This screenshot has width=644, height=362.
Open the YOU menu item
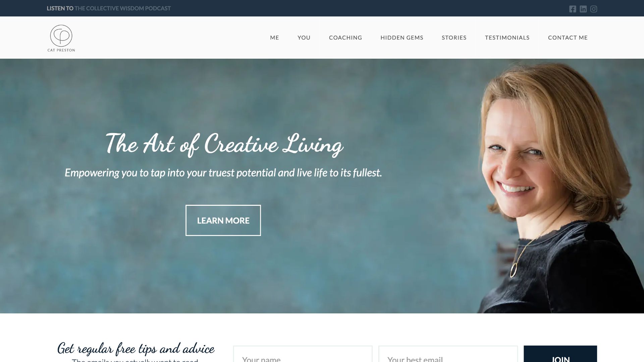coord(304,38)
